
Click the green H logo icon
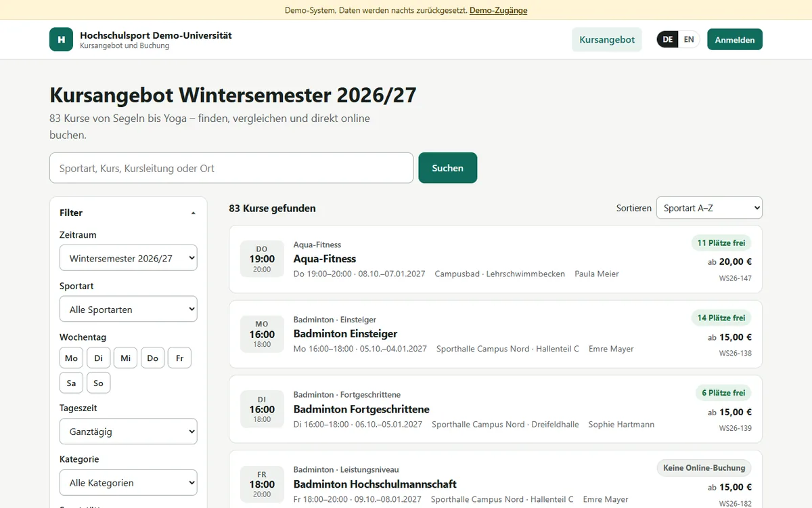click(x=61, y=39)
